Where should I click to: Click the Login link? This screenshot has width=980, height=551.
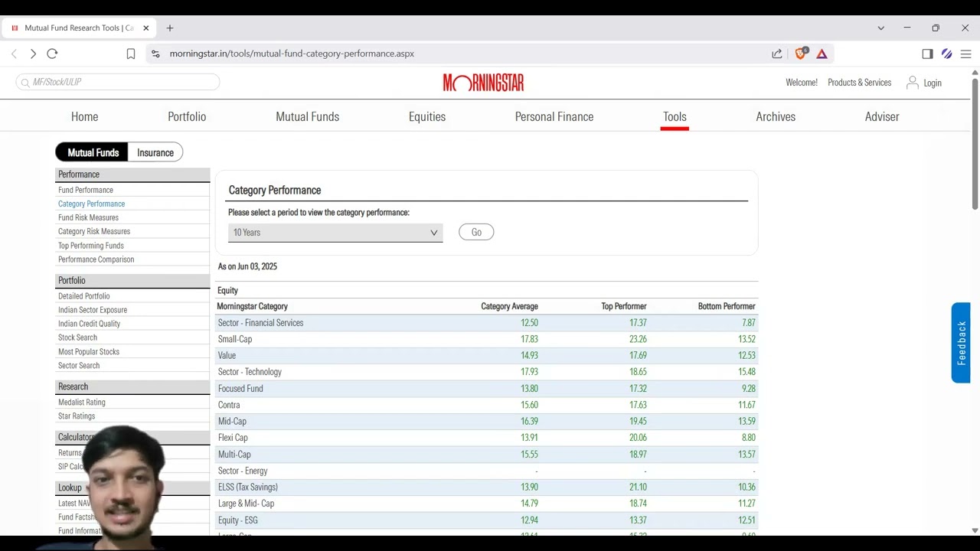tap(933, 83)
